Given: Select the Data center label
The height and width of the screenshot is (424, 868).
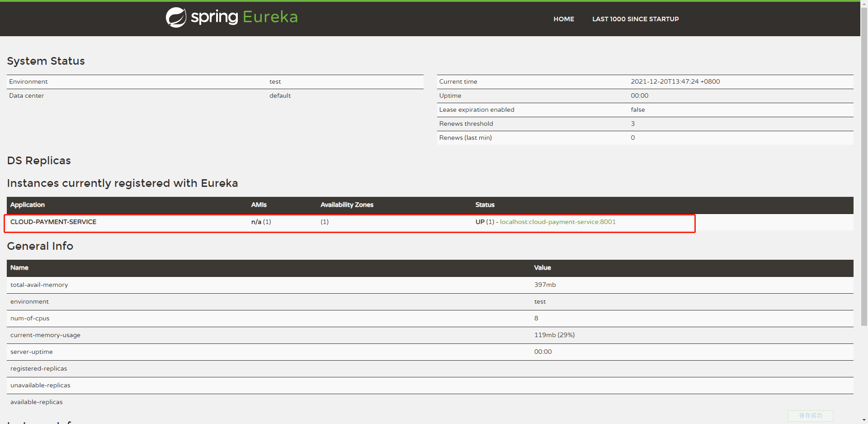Looking at the screenshot, I should 27,95.
